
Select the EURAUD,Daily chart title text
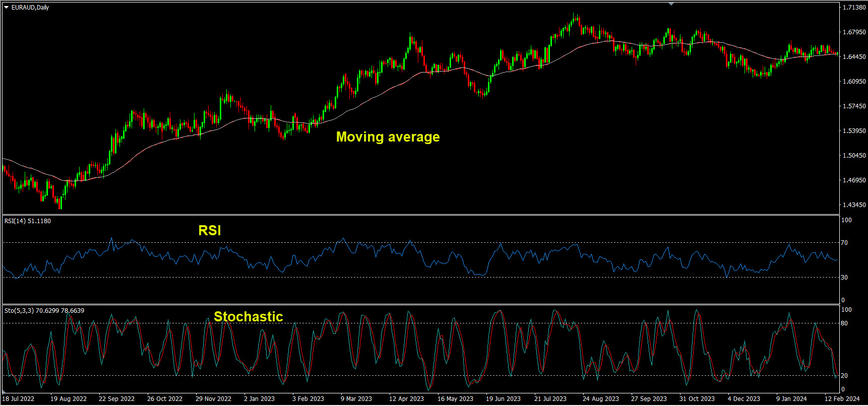(x=30, y=8)
